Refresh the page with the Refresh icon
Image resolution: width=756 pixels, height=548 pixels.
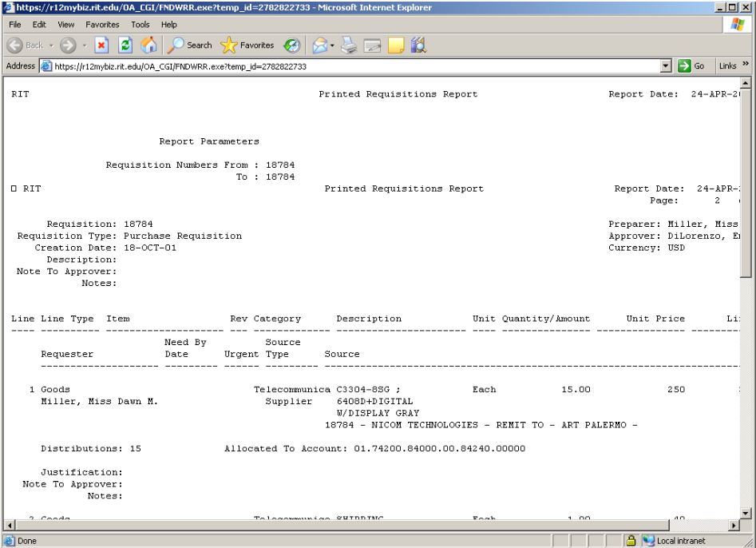(126, 46)
